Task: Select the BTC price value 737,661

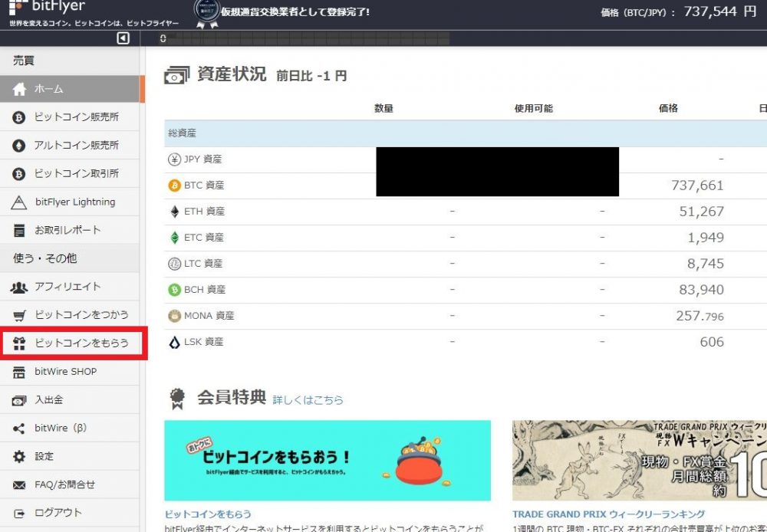Action: click(x=697, y=186)
